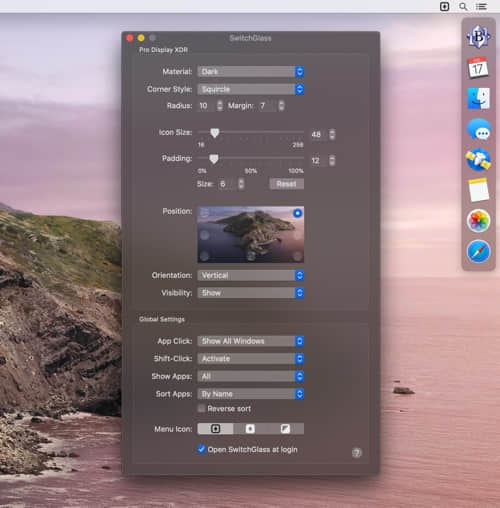Viewport: 500px width, 508px height.
Task: Launch Safari from the dock
Action: click(478, 251)
